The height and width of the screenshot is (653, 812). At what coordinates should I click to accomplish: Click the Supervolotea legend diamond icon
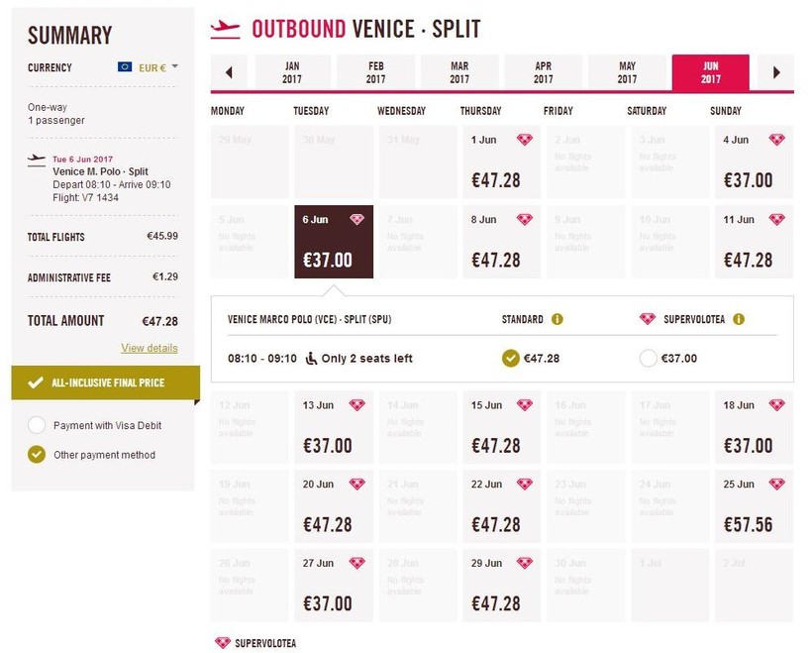[222, 643]
